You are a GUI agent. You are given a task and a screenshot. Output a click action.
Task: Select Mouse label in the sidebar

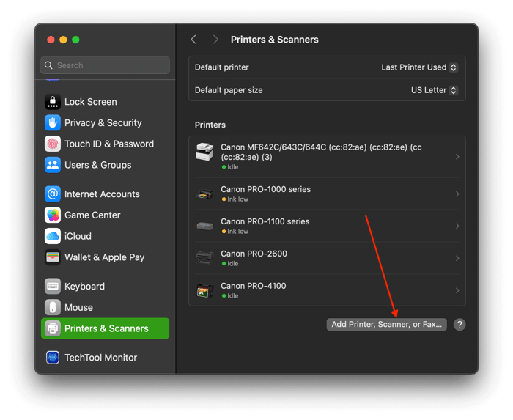(78, 307)
